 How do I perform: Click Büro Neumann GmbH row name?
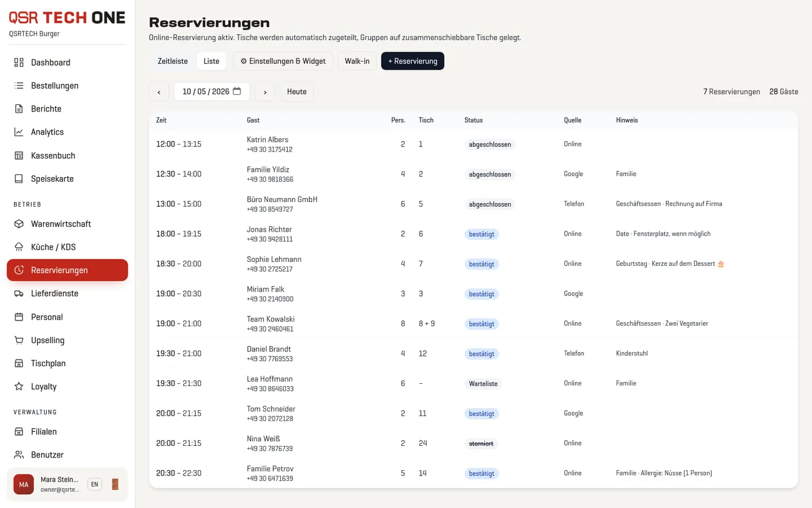coord(282,199)
